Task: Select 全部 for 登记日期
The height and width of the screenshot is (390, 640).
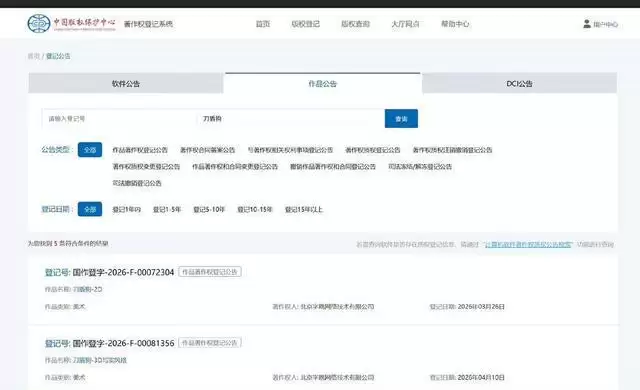Action: 90,209
